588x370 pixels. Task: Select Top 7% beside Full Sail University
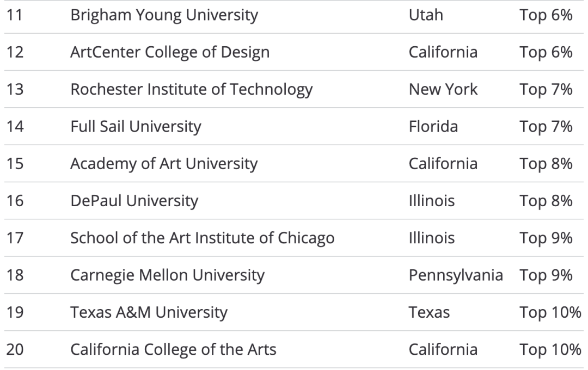pyautogui.click(x=546, y=127)
